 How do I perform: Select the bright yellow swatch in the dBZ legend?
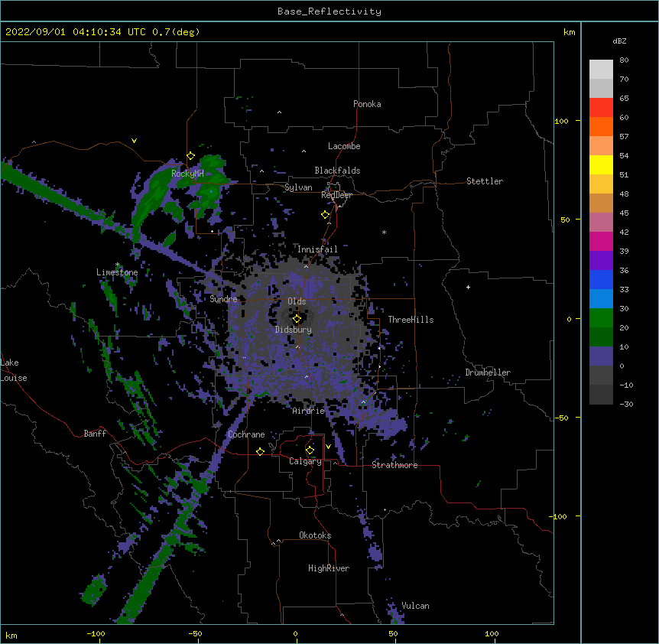(x=601, y=165)
